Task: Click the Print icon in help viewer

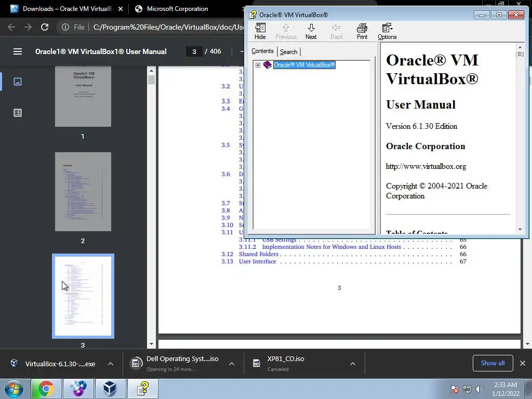Action: [362, 32]
